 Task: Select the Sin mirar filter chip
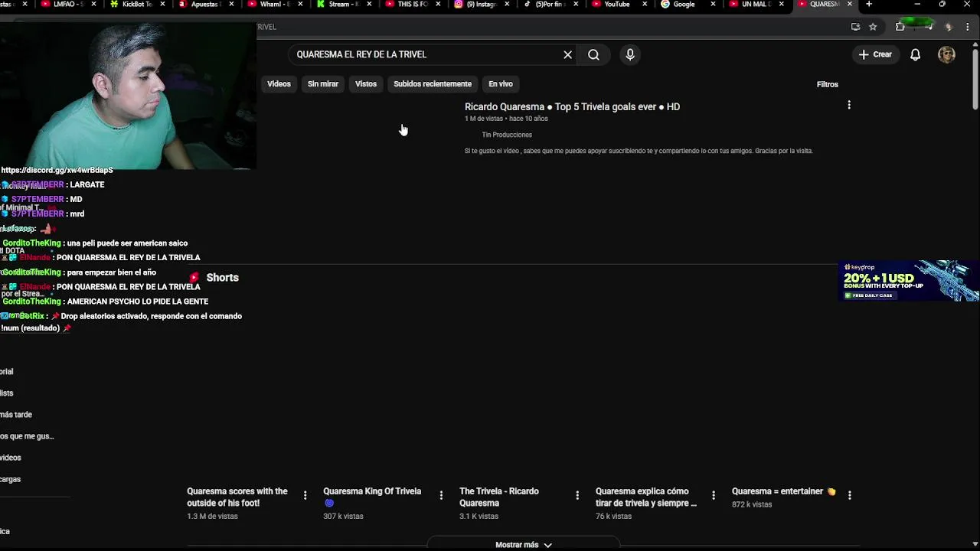(x=323, y=84)
